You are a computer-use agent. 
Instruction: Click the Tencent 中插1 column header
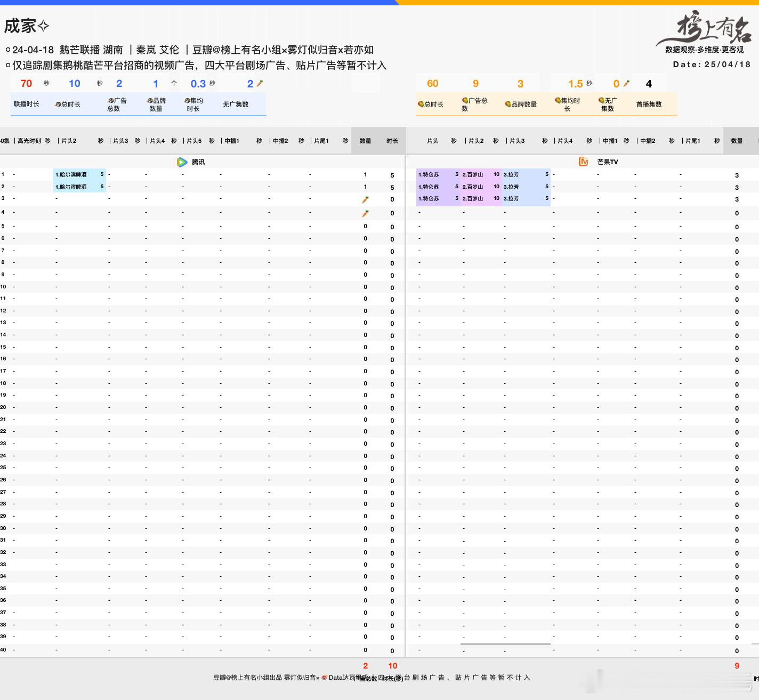click(x=232, y=141)
